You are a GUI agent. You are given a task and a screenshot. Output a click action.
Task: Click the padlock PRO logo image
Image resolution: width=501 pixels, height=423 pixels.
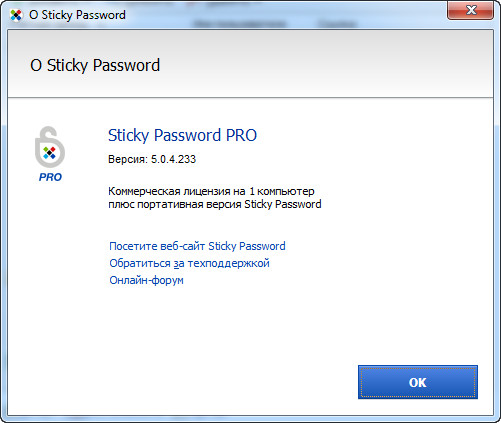(x=50, y=154)
